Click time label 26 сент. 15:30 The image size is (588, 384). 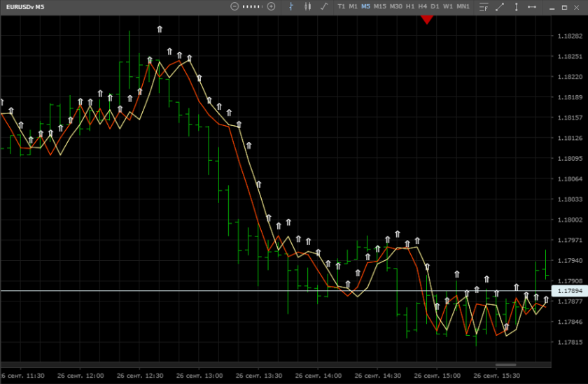pyautogui.click(x=496, y=376)
